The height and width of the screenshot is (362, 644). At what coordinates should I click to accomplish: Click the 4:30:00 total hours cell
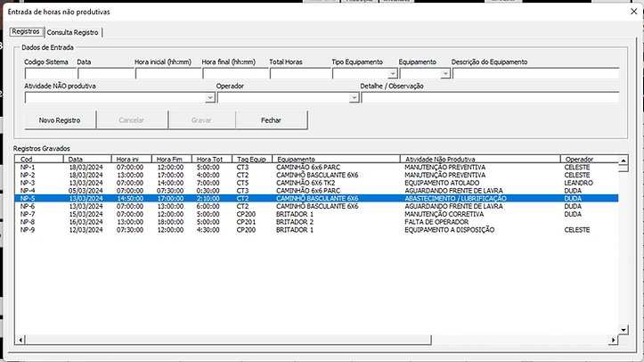208,230
